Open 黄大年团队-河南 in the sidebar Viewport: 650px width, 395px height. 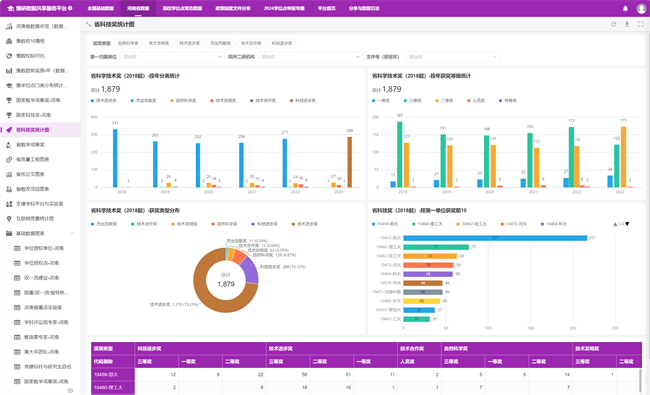pyautogui.click(x=40, y=352)
